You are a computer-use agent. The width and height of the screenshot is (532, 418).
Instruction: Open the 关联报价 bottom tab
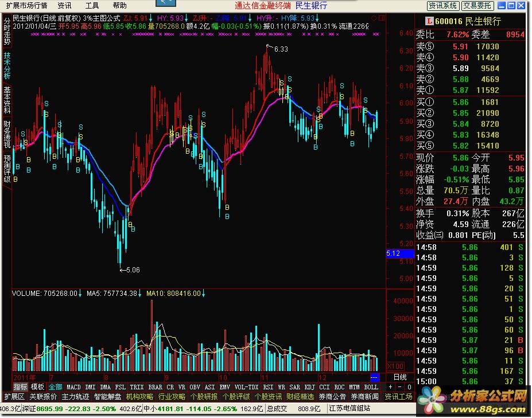[x=43, y=397]
